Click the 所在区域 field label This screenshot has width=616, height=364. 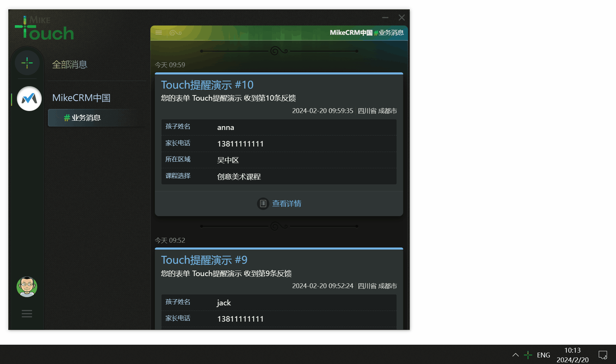(x=178, y=159)
